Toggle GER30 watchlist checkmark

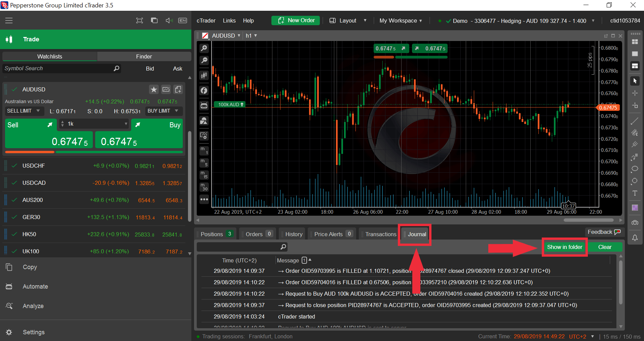pos(14,217)
